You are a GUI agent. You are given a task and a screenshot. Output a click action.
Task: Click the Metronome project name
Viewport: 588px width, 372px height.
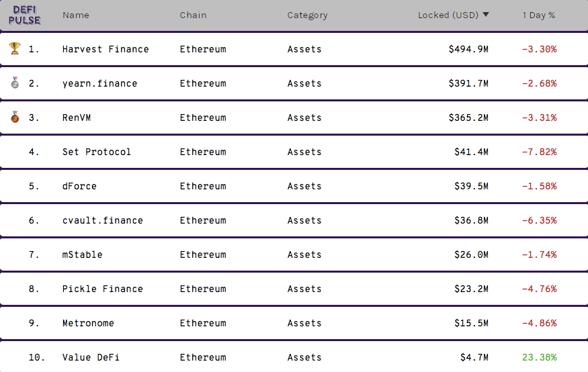[88, 323]
